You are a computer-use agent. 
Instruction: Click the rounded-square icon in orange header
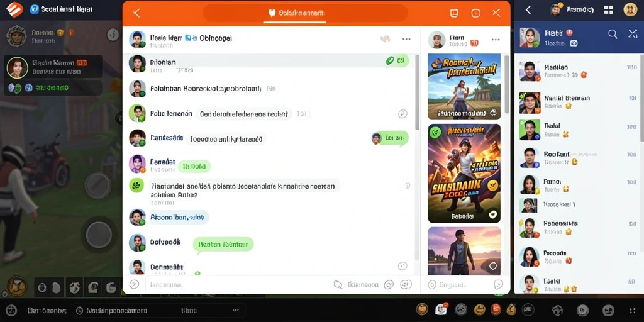[454, 13]
